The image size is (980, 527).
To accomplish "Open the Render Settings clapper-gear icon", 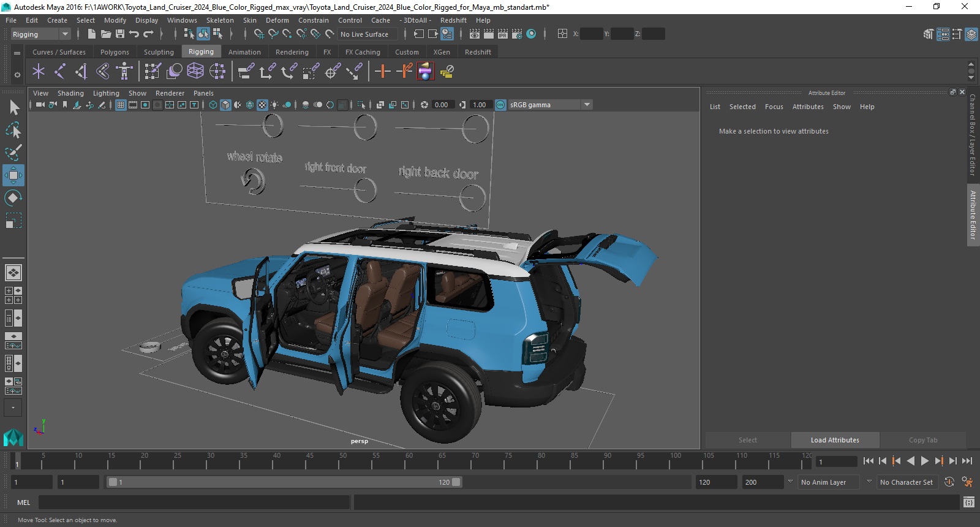I will (x=517, y=34).
